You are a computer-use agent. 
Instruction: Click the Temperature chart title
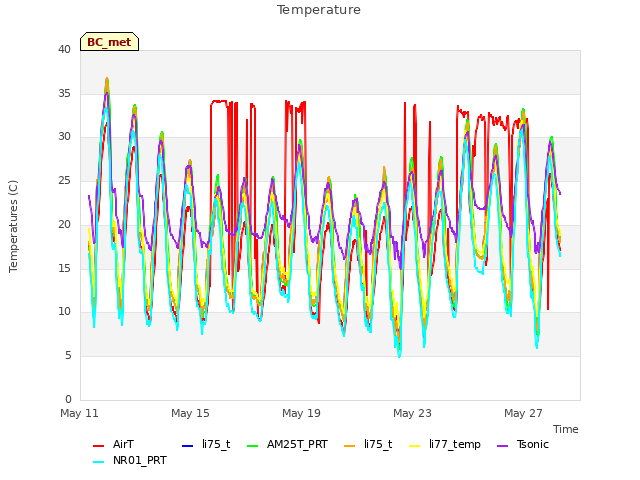click(319, 10)
